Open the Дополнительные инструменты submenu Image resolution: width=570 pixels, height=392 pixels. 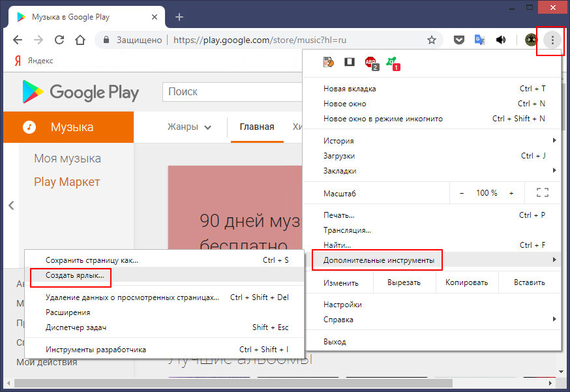point(432,260)
